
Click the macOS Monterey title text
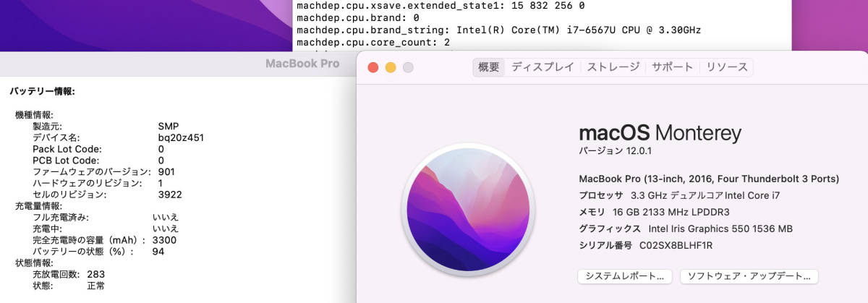point(660,133)
